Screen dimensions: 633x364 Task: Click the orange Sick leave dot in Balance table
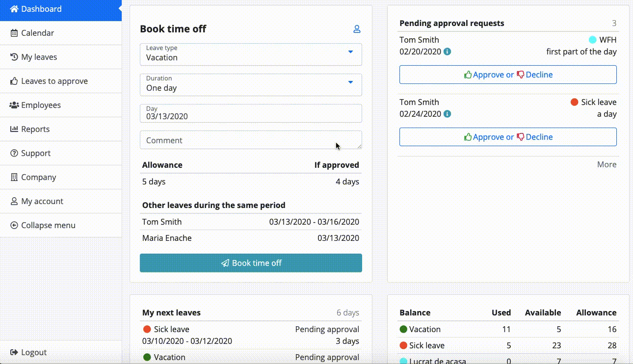(x=403, y=345)
